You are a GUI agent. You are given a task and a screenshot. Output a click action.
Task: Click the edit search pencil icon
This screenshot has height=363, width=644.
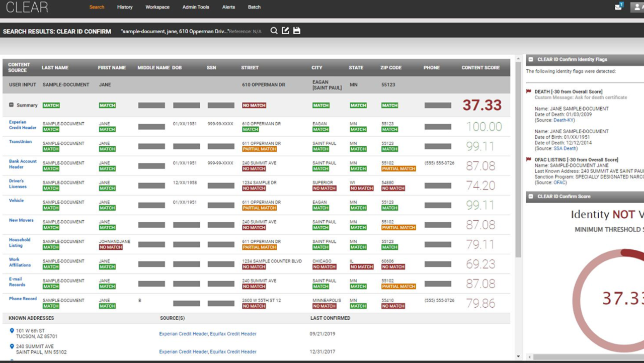point(285,31)
